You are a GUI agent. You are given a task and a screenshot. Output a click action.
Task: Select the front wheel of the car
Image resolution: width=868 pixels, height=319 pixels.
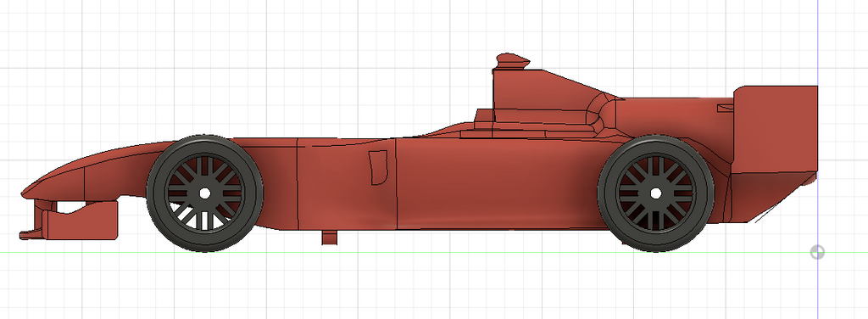pyautogui.click(x=204, y=193)
